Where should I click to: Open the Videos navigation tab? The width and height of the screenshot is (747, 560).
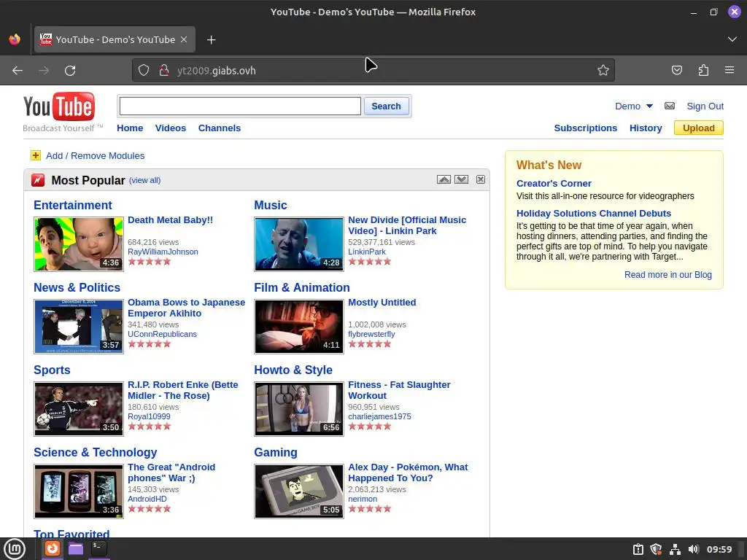[171, 128]
